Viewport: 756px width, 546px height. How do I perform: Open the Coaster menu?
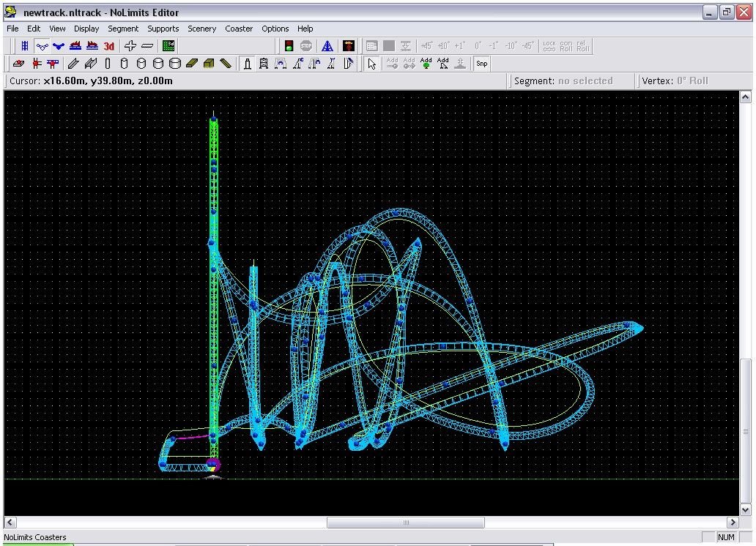tap(239, 29)
